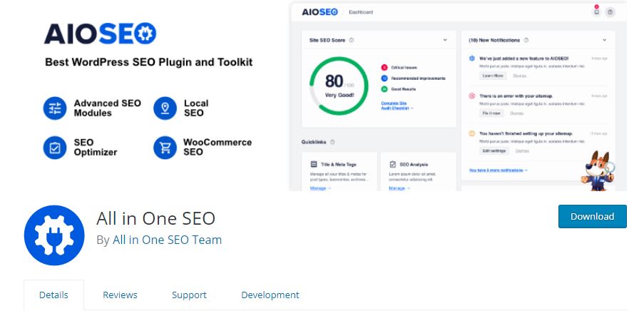Click Manage under SEO Analysis

coord(399,188)
